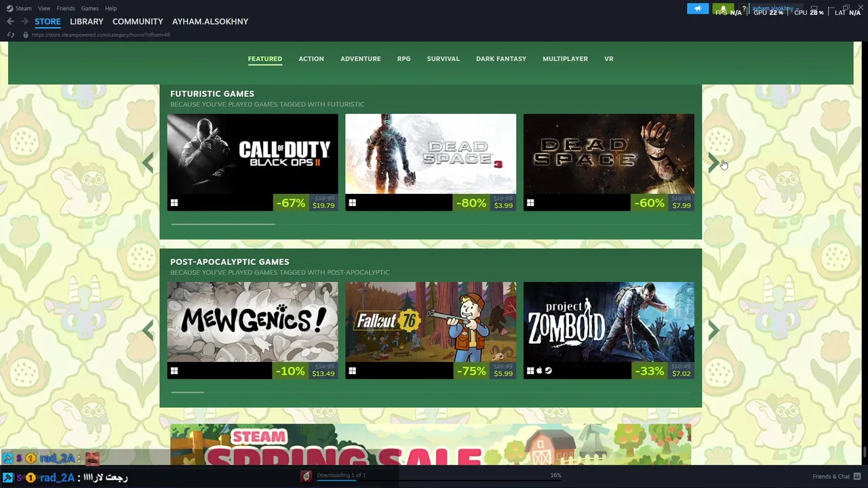Click the FUTURISTIC GAMES section heading
The height and width of the screenshot is (488, 868).
pyautogui.click(x=212, y=94)
